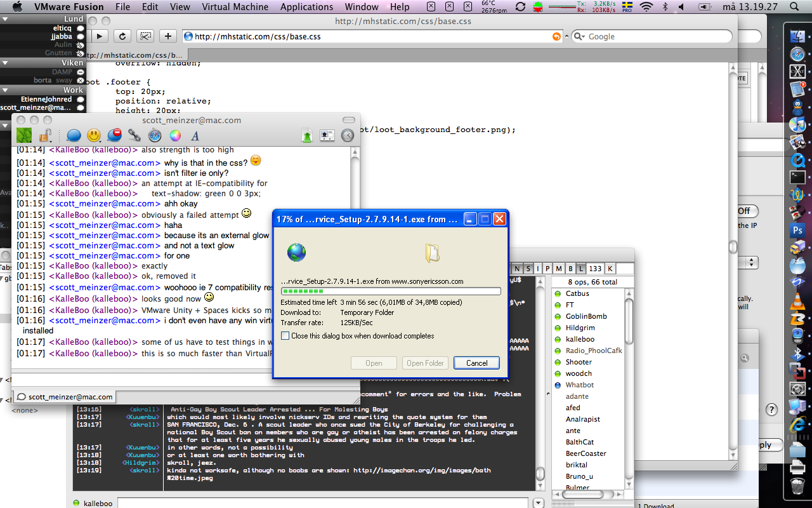Open iTunes from the Dock
Image resolution: width=812 pixels, height=508 pixels.
point(797,124)
